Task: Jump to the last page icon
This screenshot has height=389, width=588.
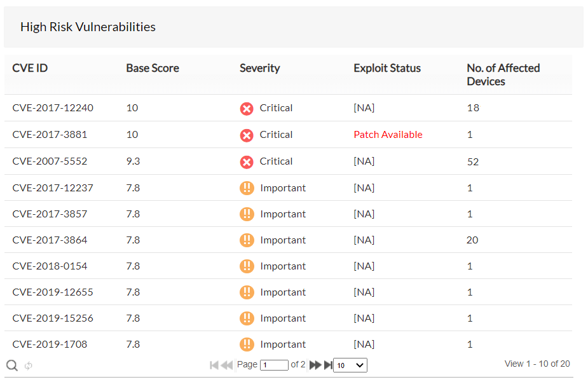Action: (328, 365)
